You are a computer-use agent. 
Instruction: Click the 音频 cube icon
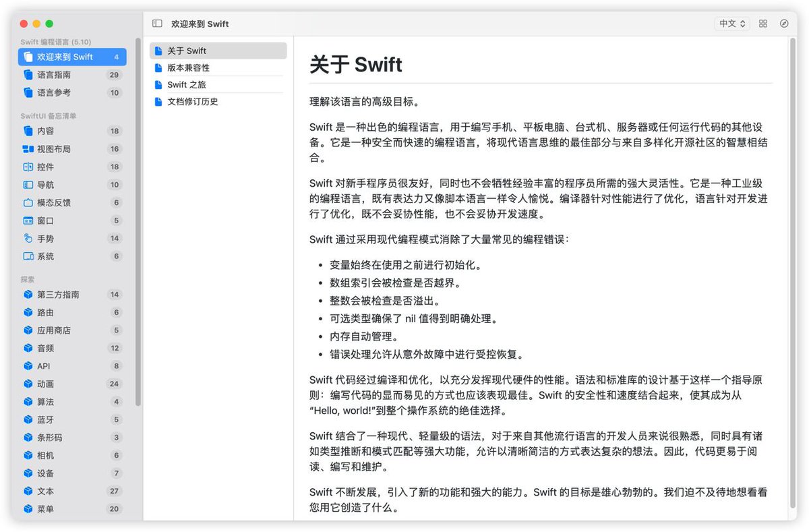point(28,349)
